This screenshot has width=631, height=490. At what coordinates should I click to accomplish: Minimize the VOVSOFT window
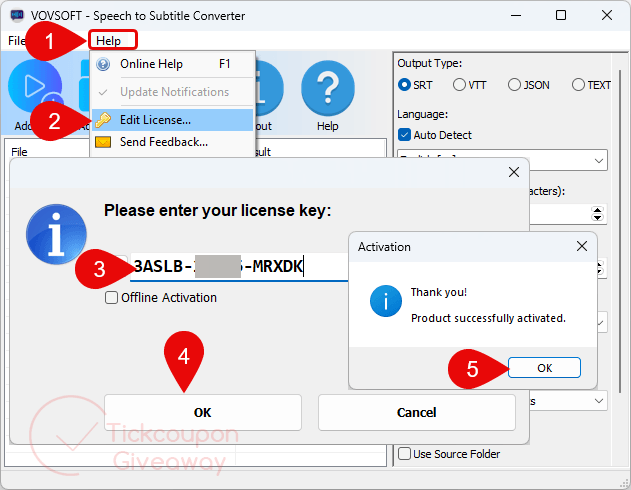pos(516,15)
